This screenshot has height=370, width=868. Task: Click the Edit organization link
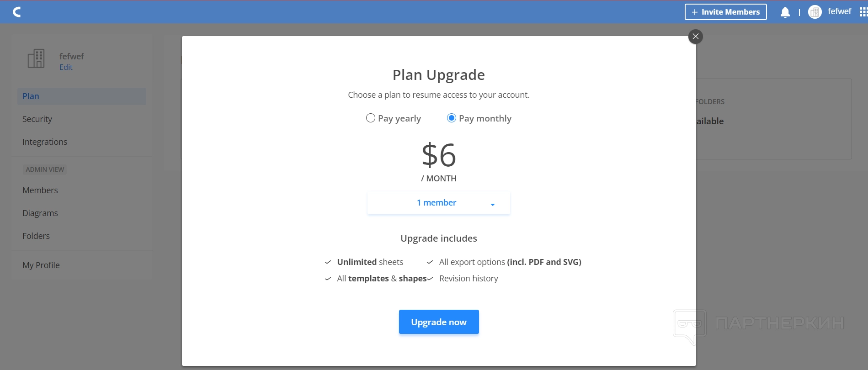pyautogui.click(x=66, y=67)
